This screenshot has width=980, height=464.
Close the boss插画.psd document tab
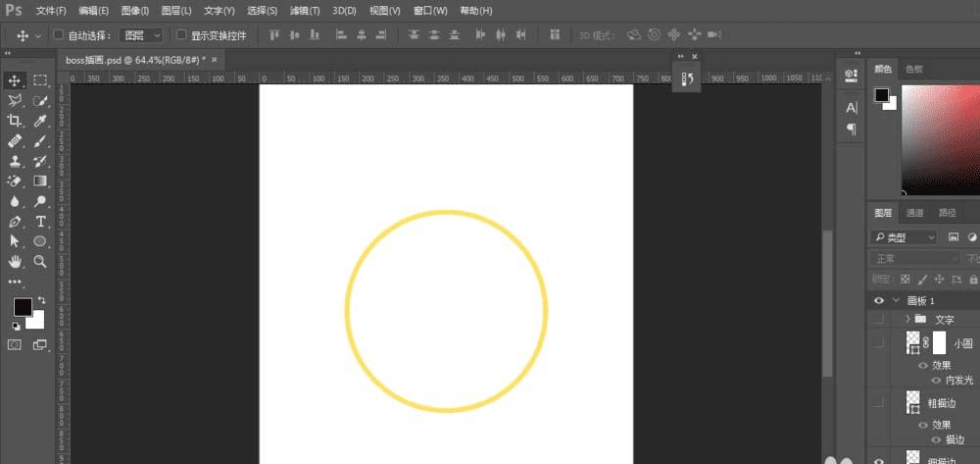click(215, 60)
